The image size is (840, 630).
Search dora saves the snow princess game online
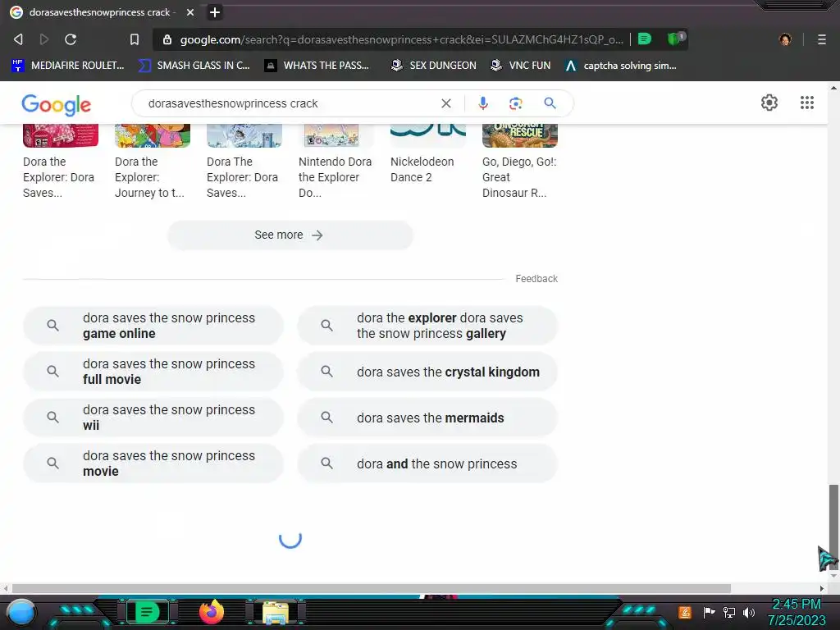pos(153,325)
